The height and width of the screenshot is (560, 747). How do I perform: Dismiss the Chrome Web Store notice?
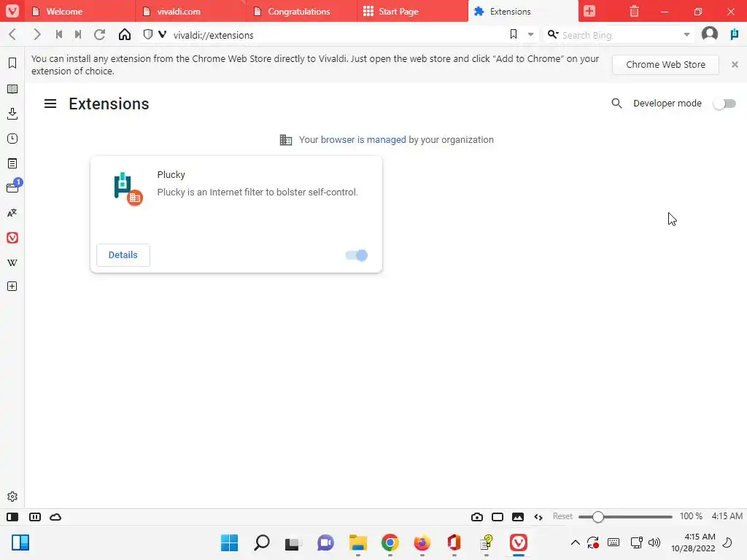734,64
